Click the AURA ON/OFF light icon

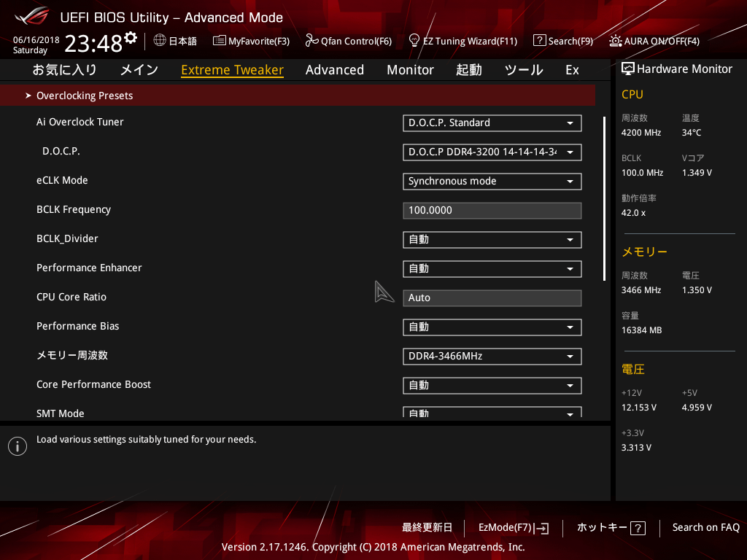615,41
